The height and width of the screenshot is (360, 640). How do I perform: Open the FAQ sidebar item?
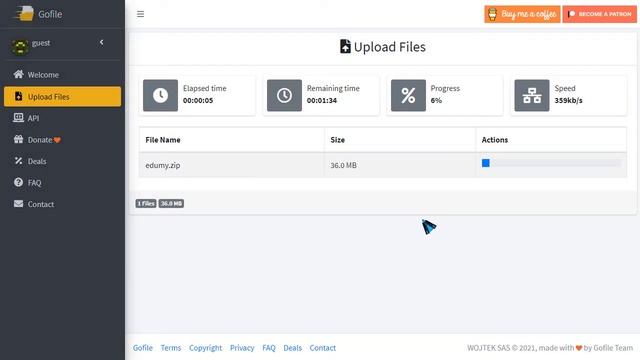pos(62,182)
